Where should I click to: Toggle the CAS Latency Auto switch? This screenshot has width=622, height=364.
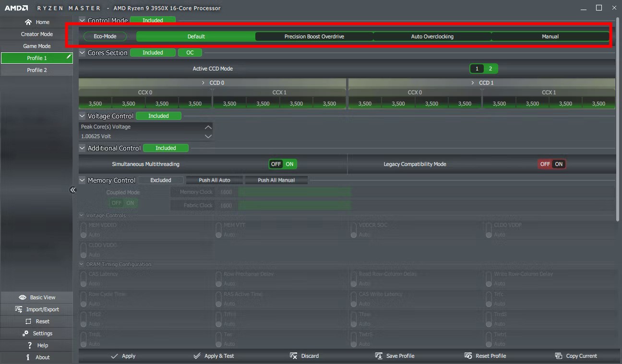(84, 279)
